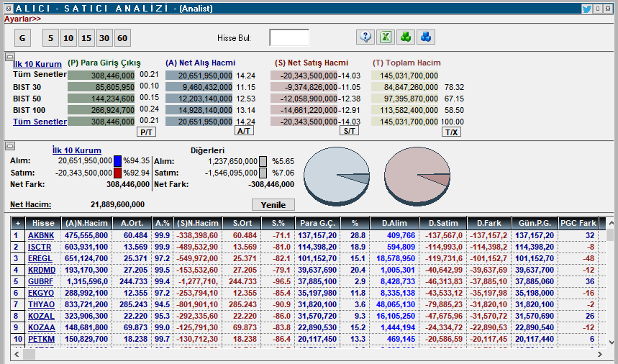Toggle the A/T ratio button

(244, 130)
